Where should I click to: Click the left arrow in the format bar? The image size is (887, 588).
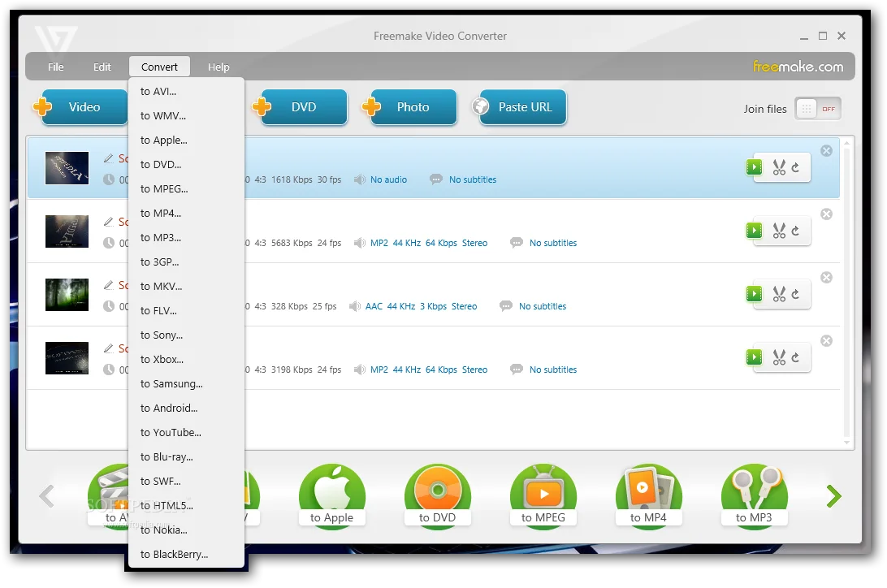46,496
